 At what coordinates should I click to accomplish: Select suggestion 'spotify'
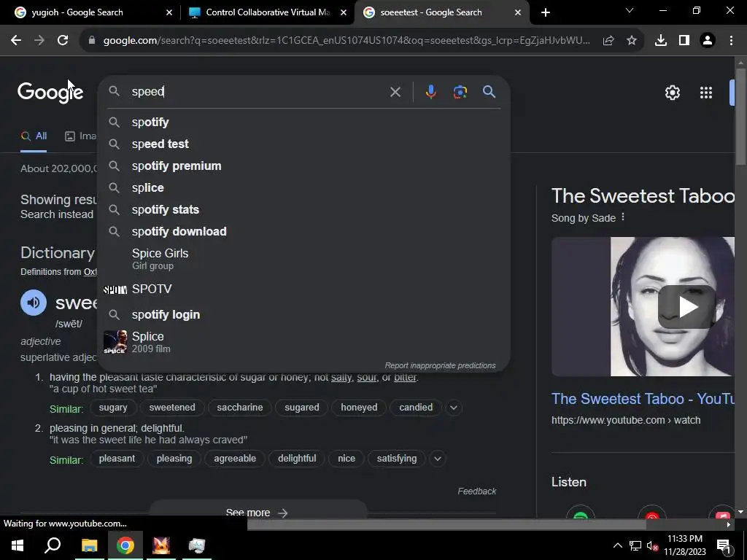click(304, 122)
